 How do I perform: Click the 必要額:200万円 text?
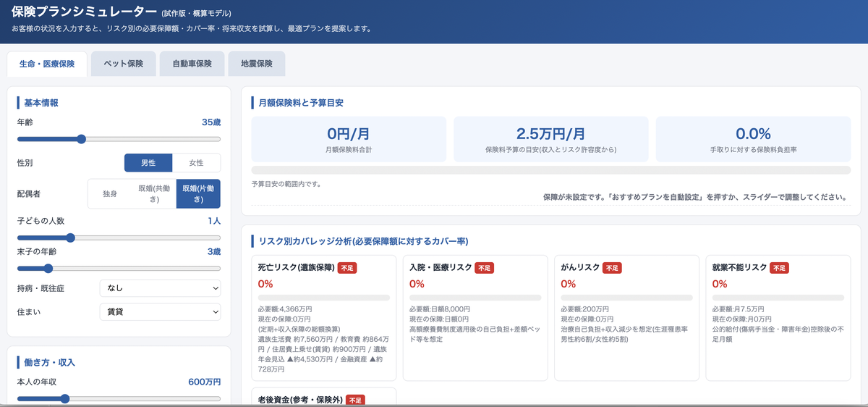pos(584,309)
